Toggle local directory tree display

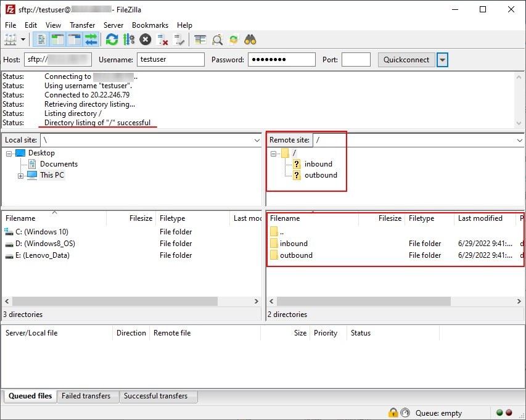click(58, 40)
